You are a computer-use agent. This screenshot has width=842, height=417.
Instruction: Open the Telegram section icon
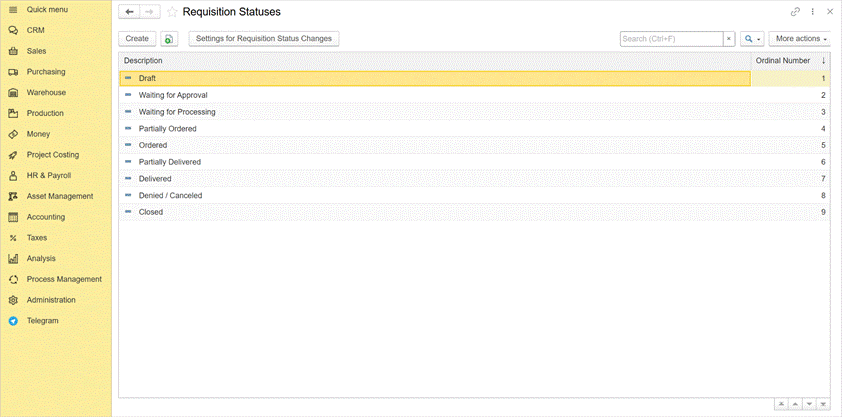click(x=13, y=321)
